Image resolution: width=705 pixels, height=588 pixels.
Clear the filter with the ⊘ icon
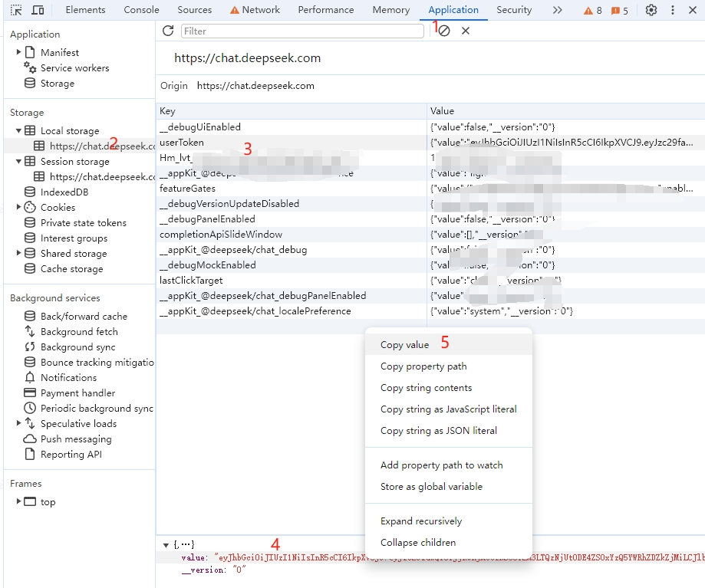[x=443, y=31]
